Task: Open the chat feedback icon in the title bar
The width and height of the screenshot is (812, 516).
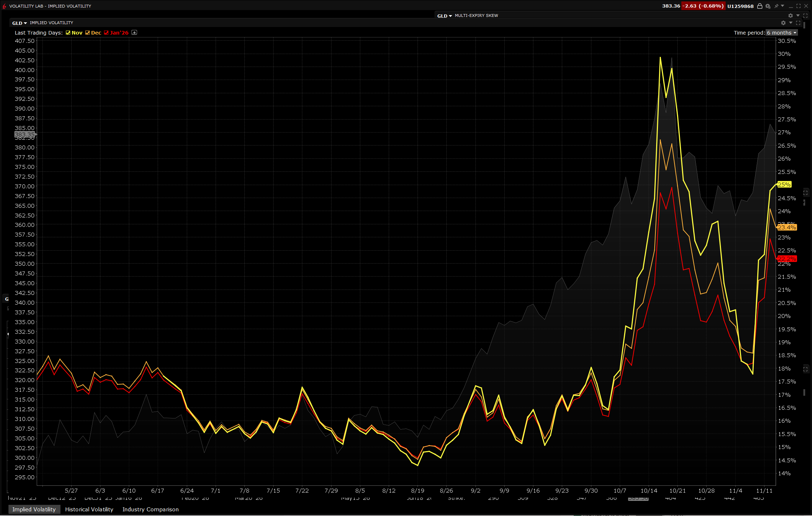Action: 768,6
